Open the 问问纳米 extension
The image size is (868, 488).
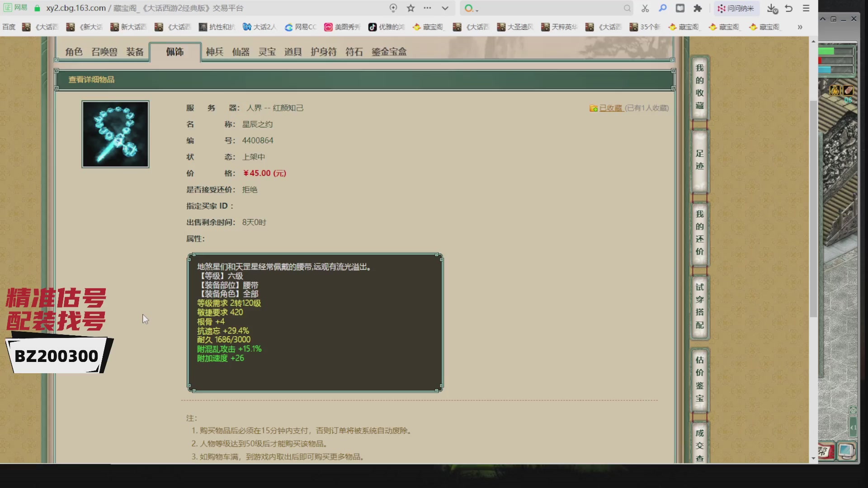pyautogui.click(x=736, y=8)
